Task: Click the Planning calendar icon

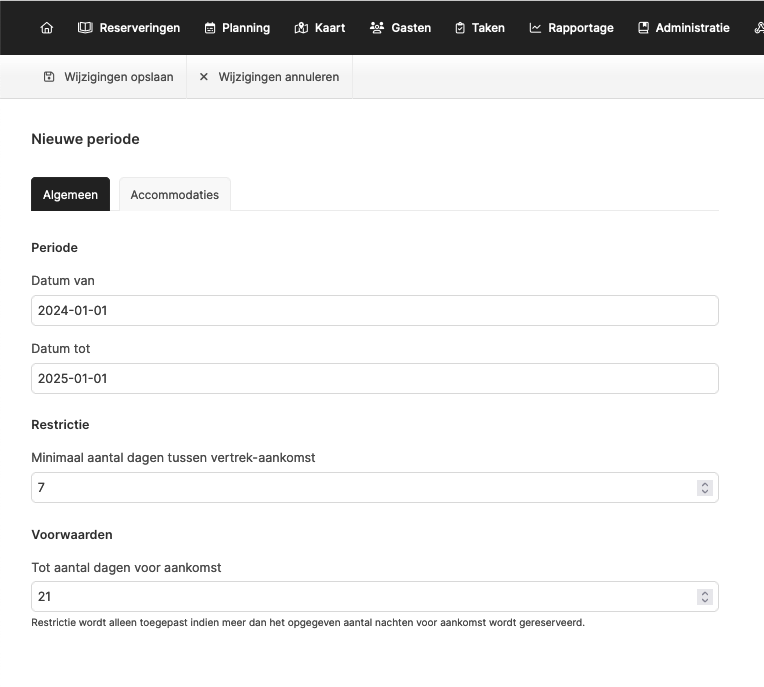Action: pos(210,28)
